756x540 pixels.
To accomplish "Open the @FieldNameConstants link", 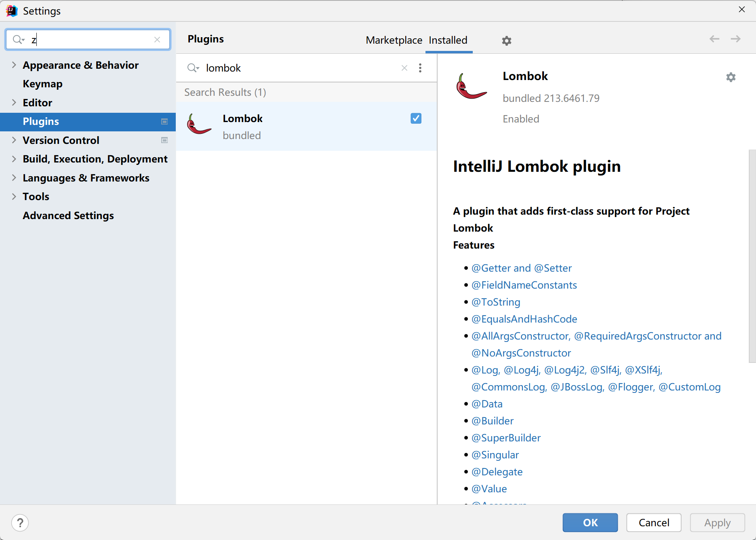I will coord(524,285).
